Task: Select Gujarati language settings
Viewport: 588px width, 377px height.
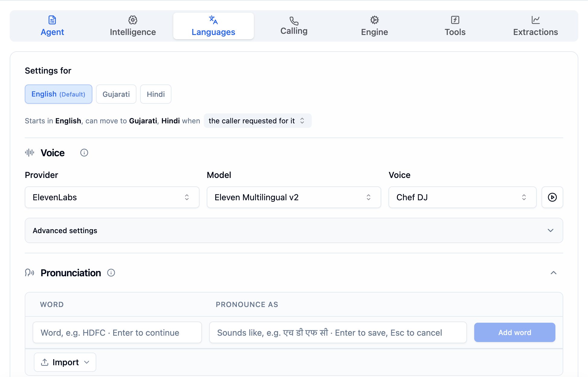Action: pos(116,94)
